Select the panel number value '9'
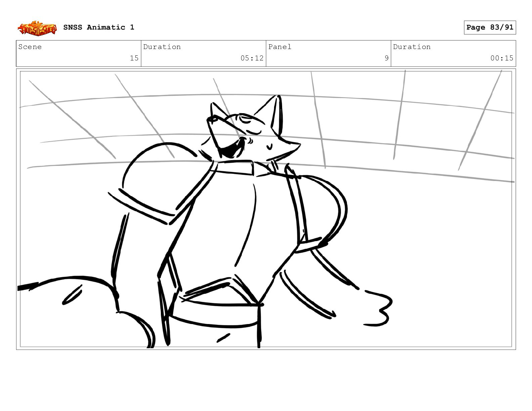Image resolution: width=532 pixels, height=411 pixels. 387,58
